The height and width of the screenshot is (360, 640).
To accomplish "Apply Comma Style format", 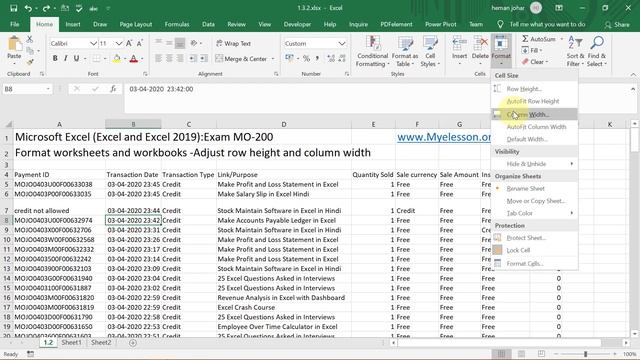I will 317,59.
